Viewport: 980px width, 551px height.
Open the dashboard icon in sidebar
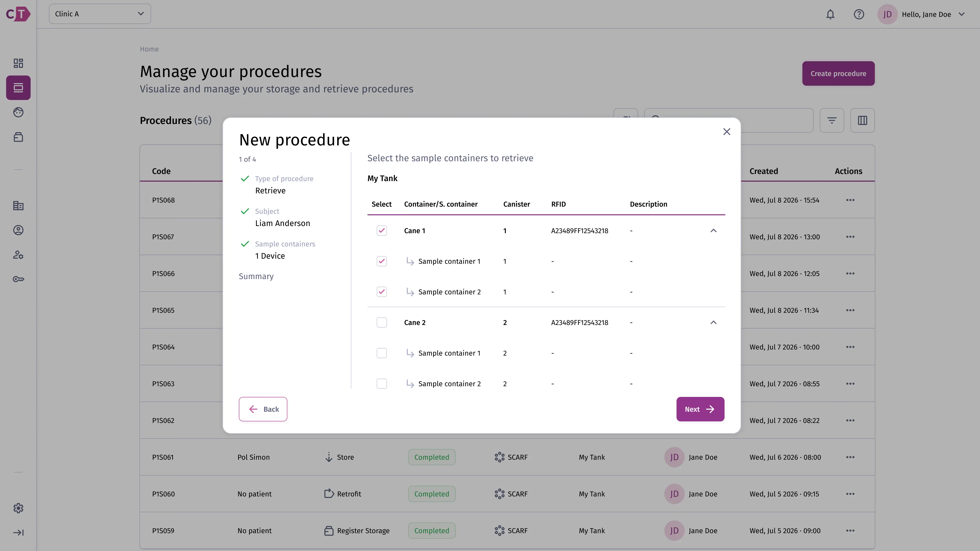[x=18, y=63]
